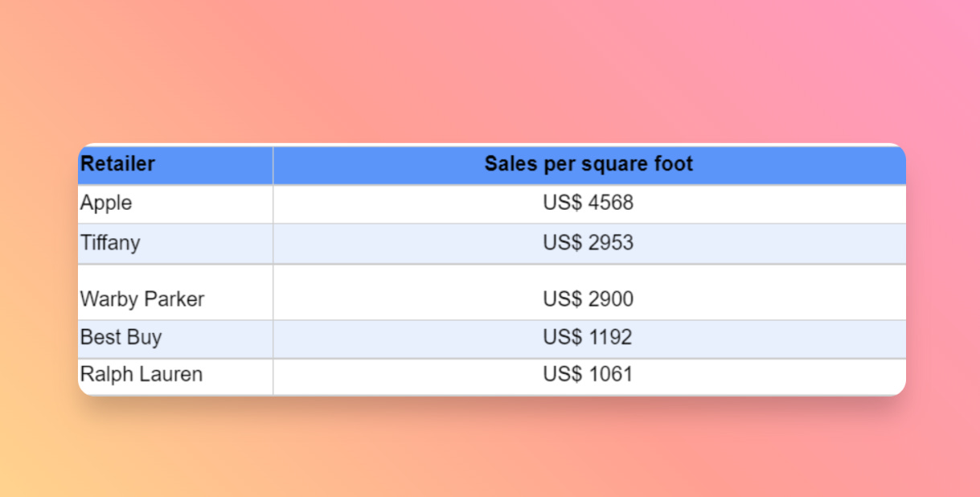Click the word Warby in the table
The height and width of the screenshot is (497, 980).
109,299
